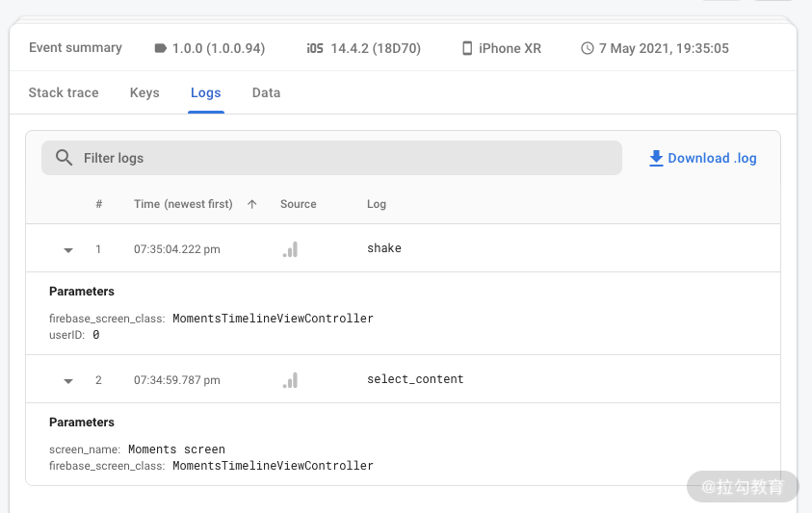Click the phone device icon
Viewport: 812px width, 513px height.
tap(467, 48)
